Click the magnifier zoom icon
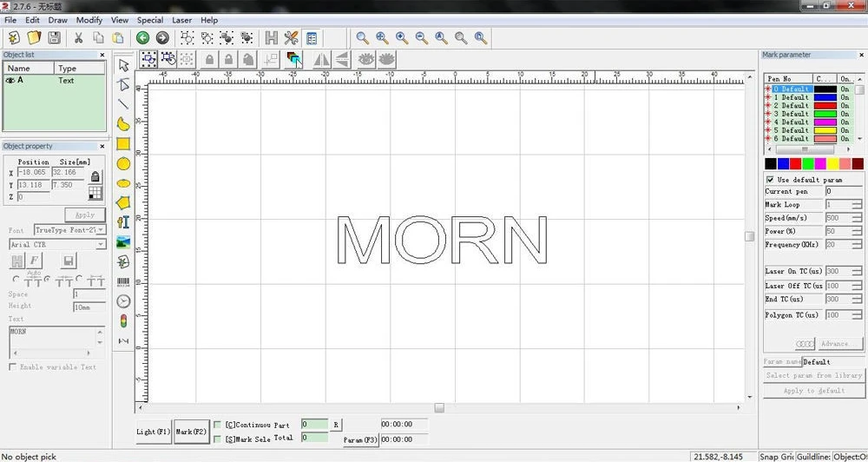The width and height of the screenshot is (868, 462). pos(362,37)
